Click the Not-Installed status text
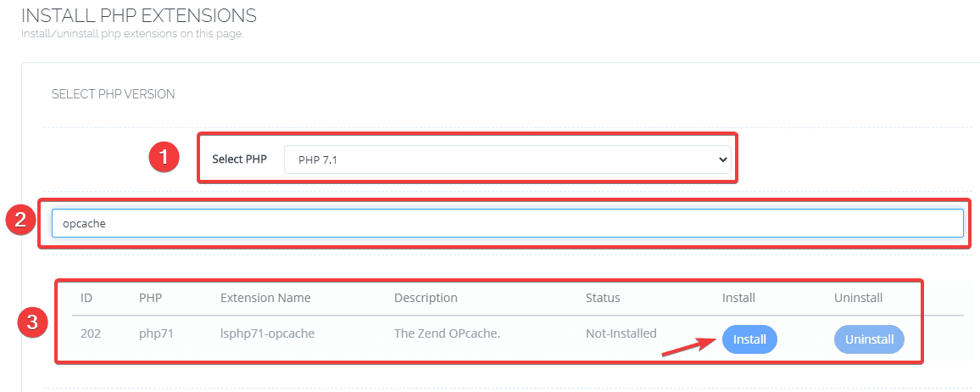Image resolution: width=980 pixels, height=392 pixels. 621,333
